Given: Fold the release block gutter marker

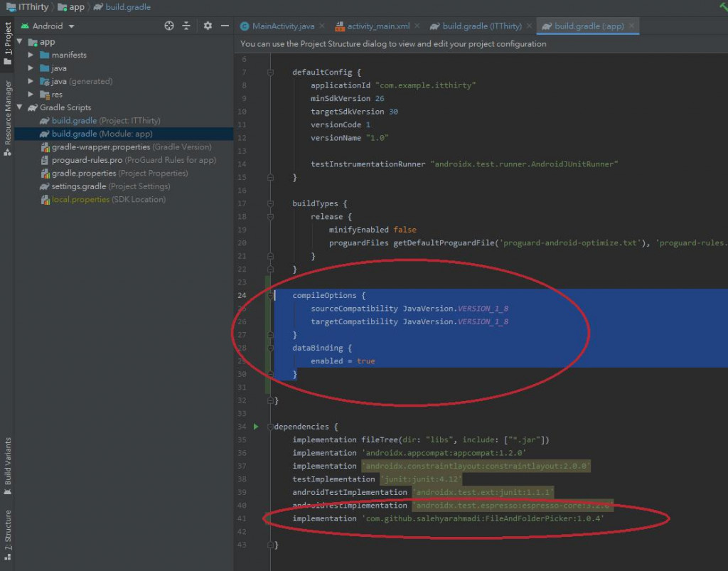Looking at the screenshot, I should click(270, 217).
